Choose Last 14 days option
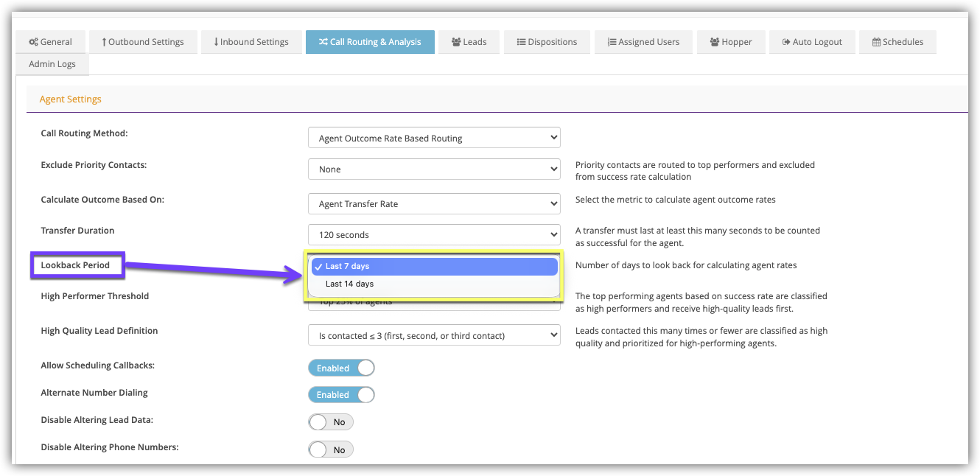The image size is (980, 476). (x=434, y=284)
